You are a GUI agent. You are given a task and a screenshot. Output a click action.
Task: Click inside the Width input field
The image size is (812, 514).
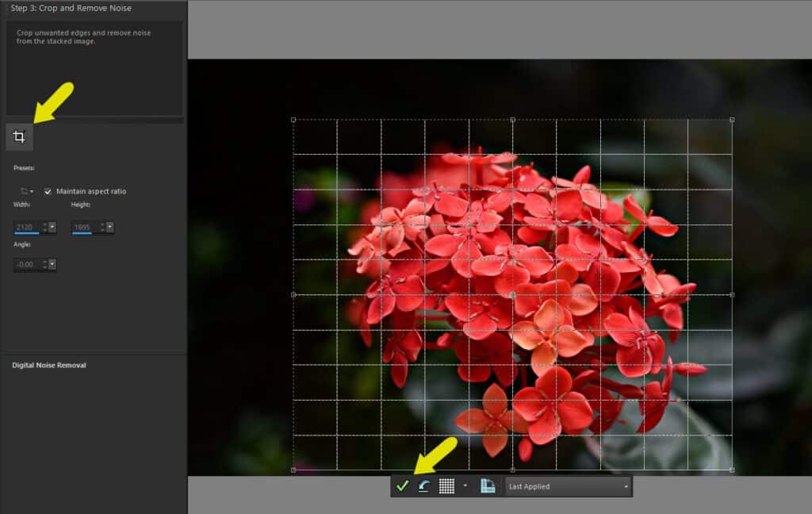point(26,227)
